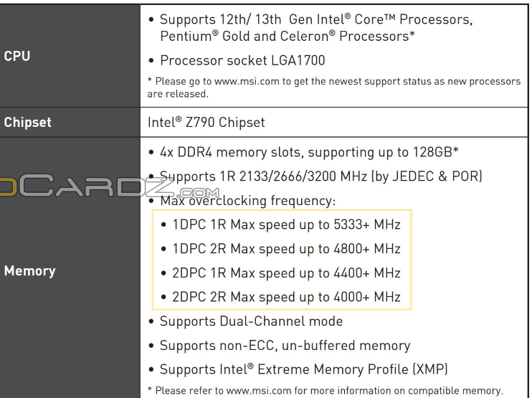Image resolution: width=532 pixels, height=398 pixels.
Task: Click the Supports Dual-Channel mode bullet
Action: [251, 321]
